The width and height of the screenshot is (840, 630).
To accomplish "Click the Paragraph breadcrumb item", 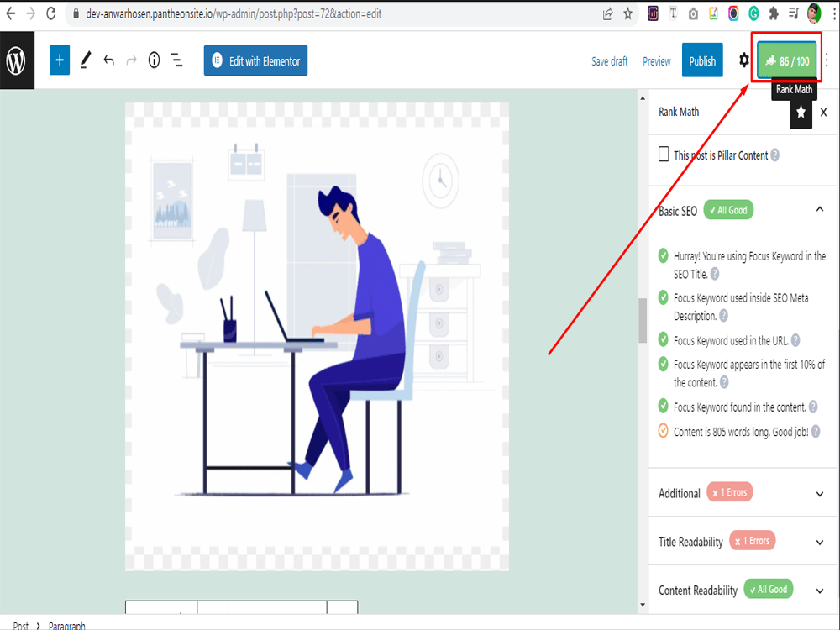I will pos(66,625).
